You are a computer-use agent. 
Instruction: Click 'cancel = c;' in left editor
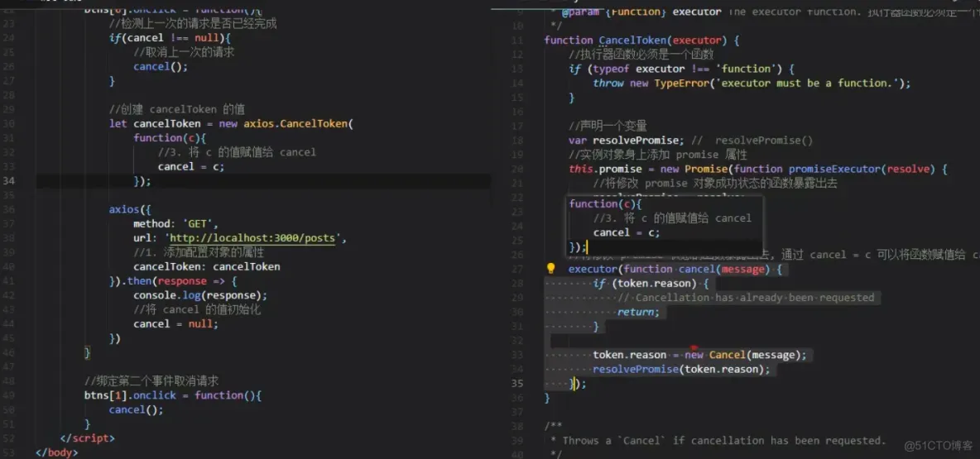tap(190, 167)
